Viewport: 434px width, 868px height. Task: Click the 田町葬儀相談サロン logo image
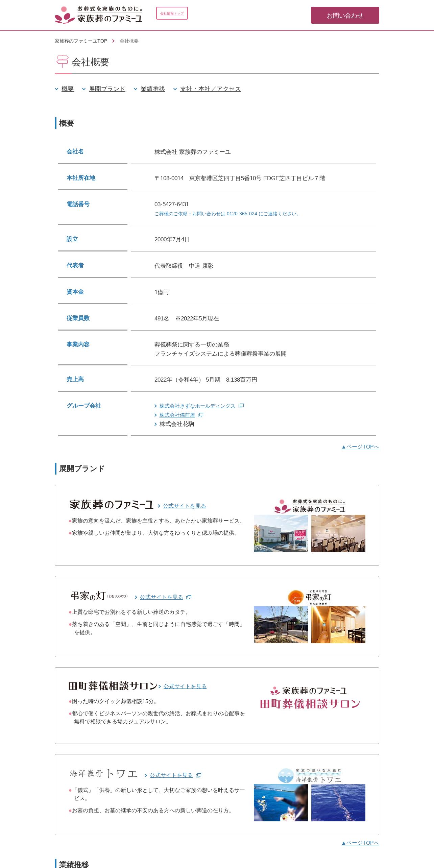pos(310,698)
